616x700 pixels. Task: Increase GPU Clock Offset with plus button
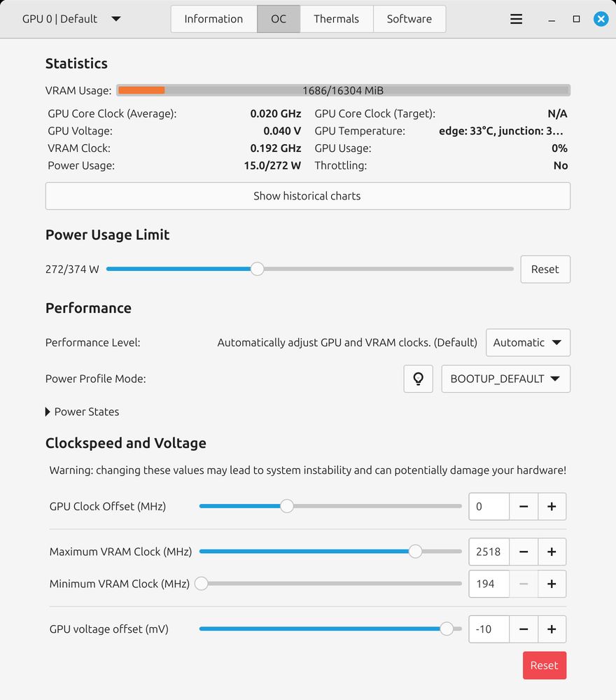pos(552,506)
